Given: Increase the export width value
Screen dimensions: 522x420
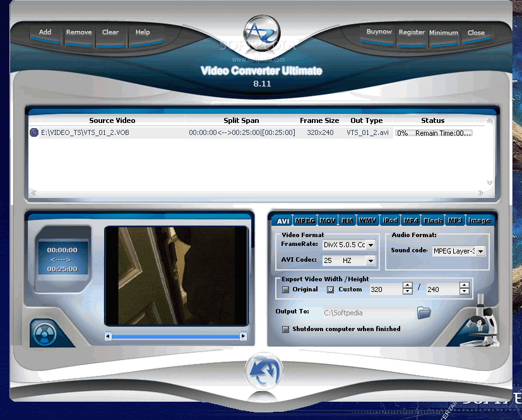Looking at the screenshot, I should tap(408, 286).
